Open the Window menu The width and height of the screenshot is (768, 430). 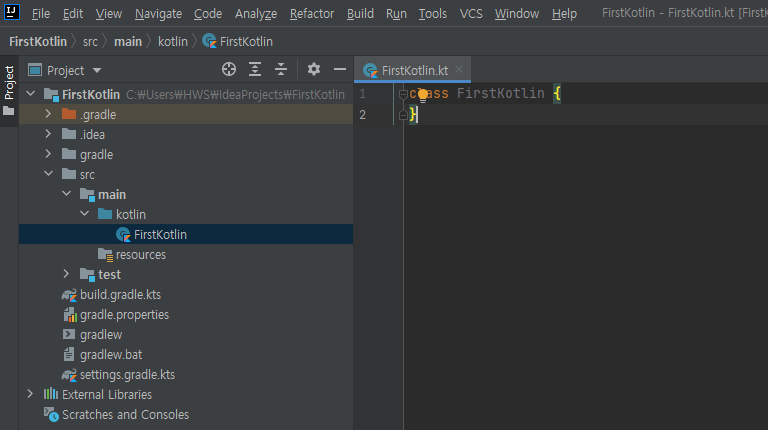click(517, 14)
